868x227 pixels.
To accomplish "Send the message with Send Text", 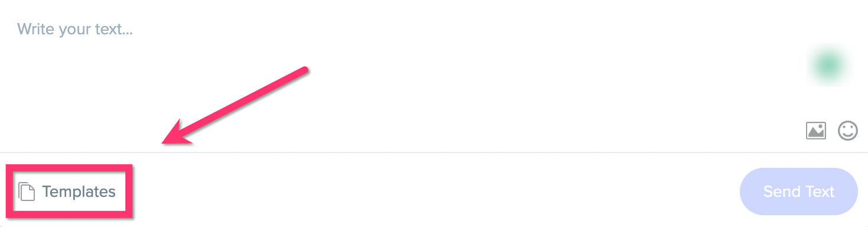I will pyautogui.click(x=798, y=192).
